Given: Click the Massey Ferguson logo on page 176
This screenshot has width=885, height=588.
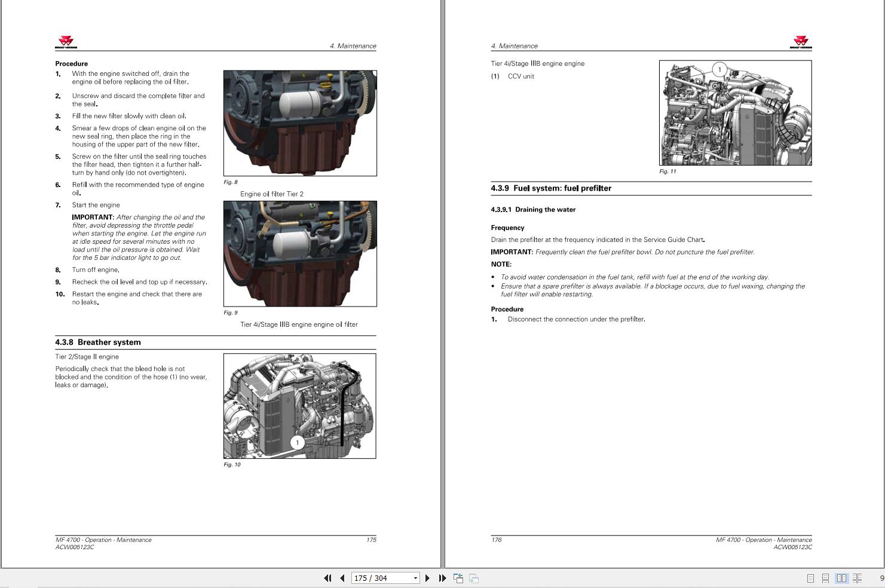Looking at the screenshot, I should (x=801, y=42).
